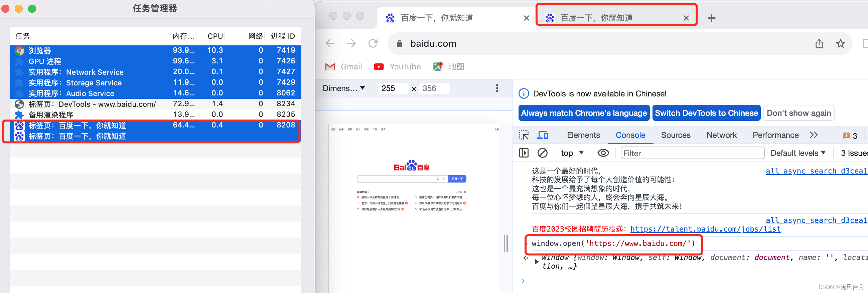Open YouTube bookmark
This screenshot has height=293, width=868.
(x=397, y=67)
